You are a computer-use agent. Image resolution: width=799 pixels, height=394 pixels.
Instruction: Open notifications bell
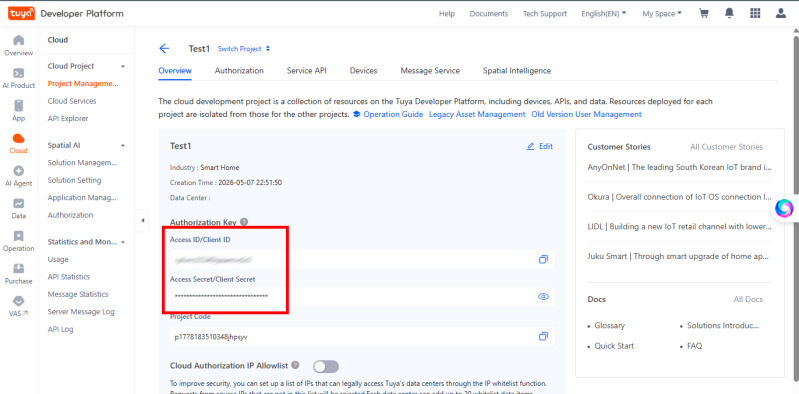(729, 14)
